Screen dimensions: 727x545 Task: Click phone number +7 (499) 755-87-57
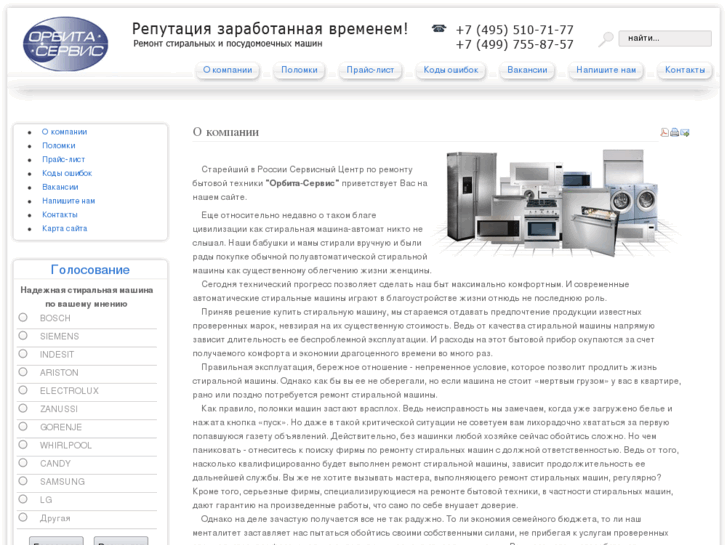click(x=515, y=45)
